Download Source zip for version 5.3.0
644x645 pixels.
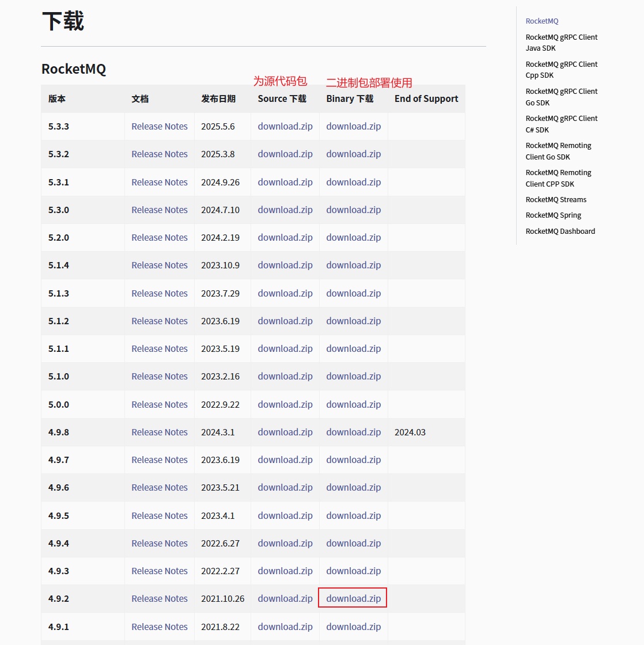[x=285, y=210]
